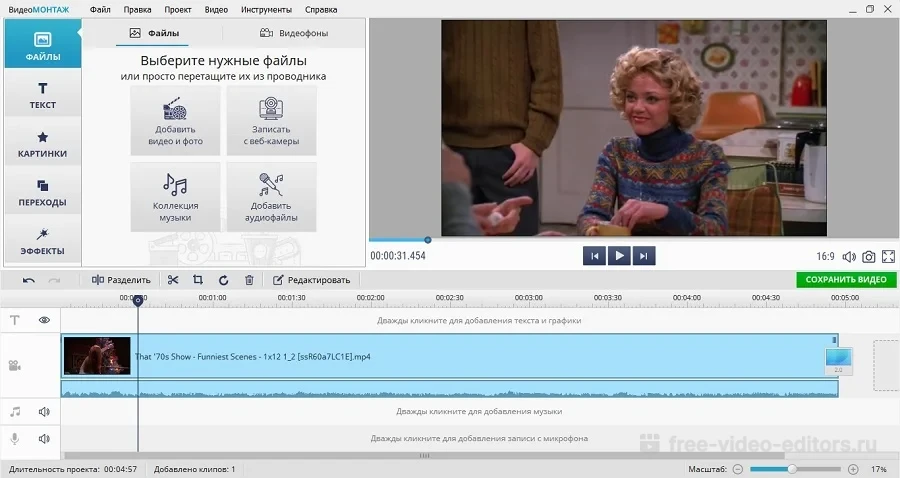Open the ТЕКСТ sidebar section
900x478 pixels.
[x=43, y=96]
